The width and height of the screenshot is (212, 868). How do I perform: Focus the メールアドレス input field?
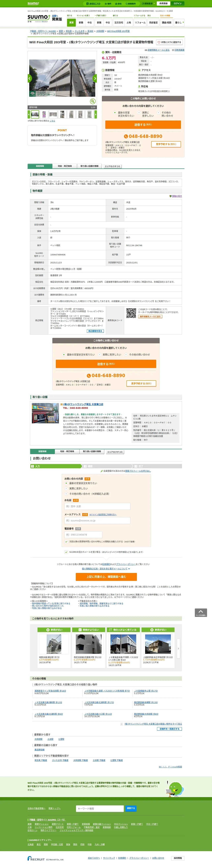97,520
